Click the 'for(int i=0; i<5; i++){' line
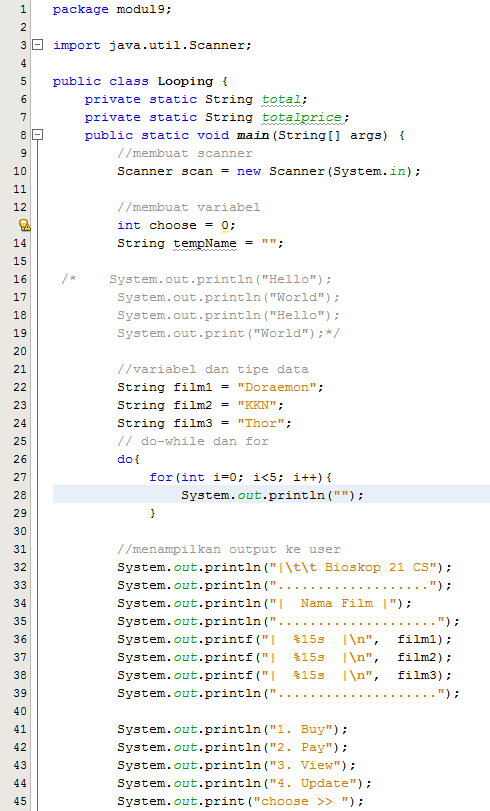The width and height of the screenshot is (490, 811). pos(241,477)
